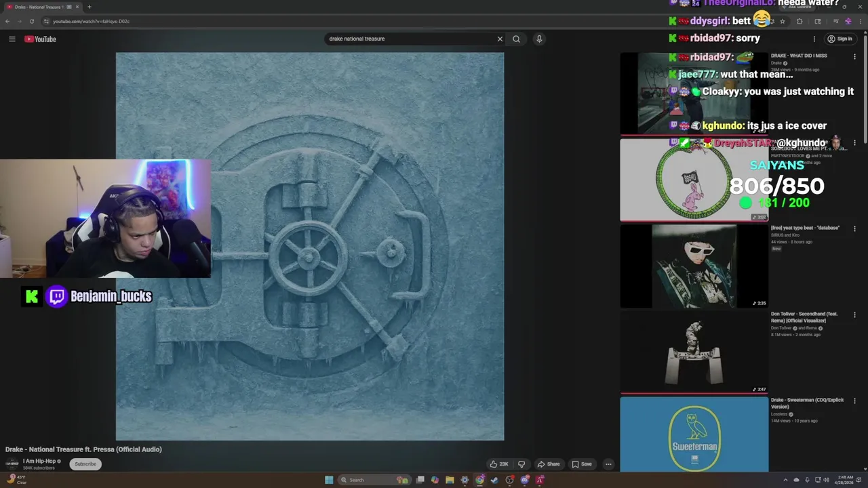Click the vault artwork video player
Screen dimensions: 868x488
point(310,247)
